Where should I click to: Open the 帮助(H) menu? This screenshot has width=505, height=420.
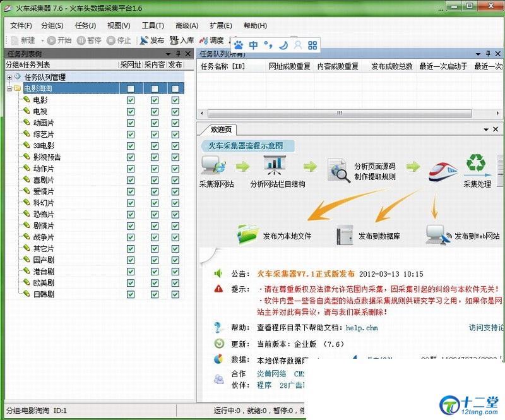pyautogui.click(x=255, y=25)
